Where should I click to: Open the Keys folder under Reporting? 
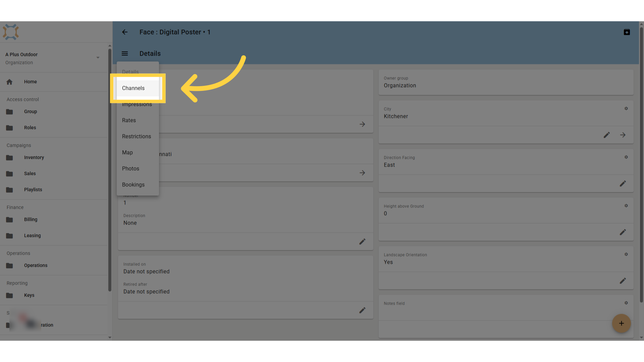(54, 295)
